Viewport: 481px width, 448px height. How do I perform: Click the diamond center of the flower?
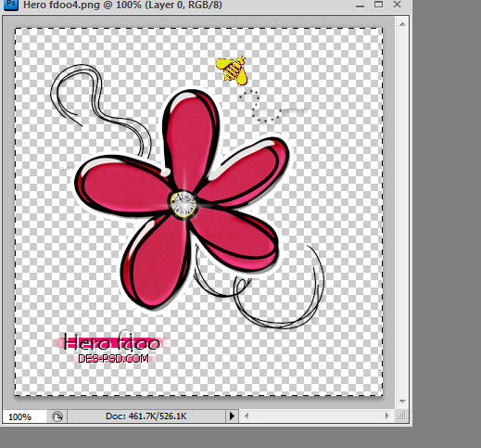coord(184,204)
